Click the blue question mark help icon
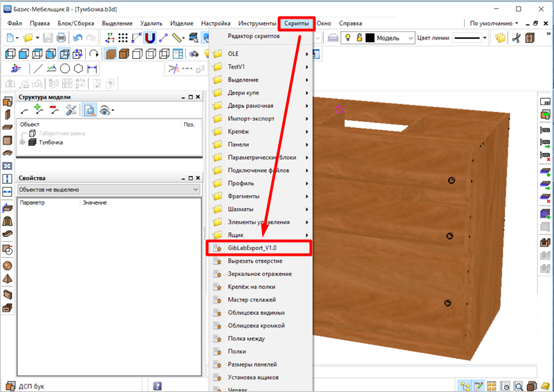The height and width of the screenshot is (392, 554). click(157, 386)
